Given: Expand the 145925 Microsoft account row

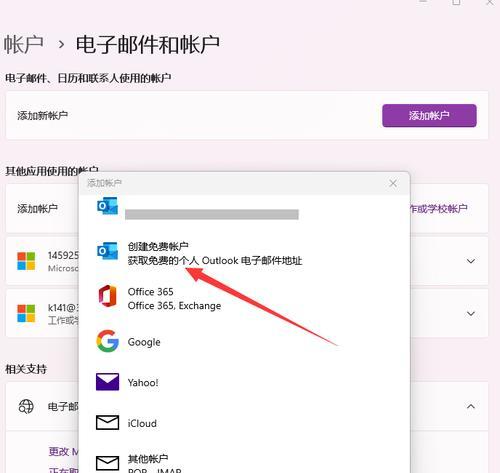Looking at the screenshot, I should coord(471,261).
